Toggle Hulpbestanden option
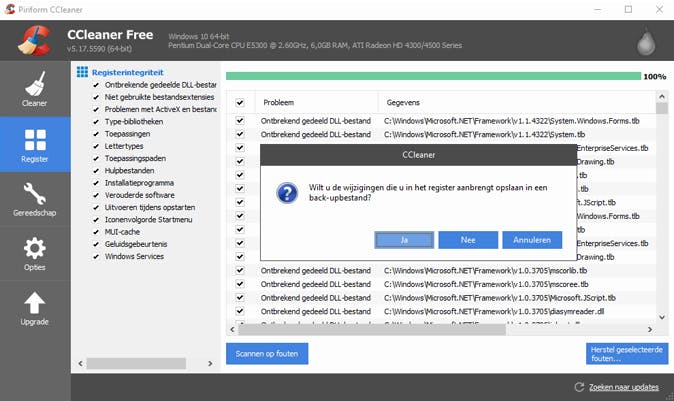 tap(96, 171)
